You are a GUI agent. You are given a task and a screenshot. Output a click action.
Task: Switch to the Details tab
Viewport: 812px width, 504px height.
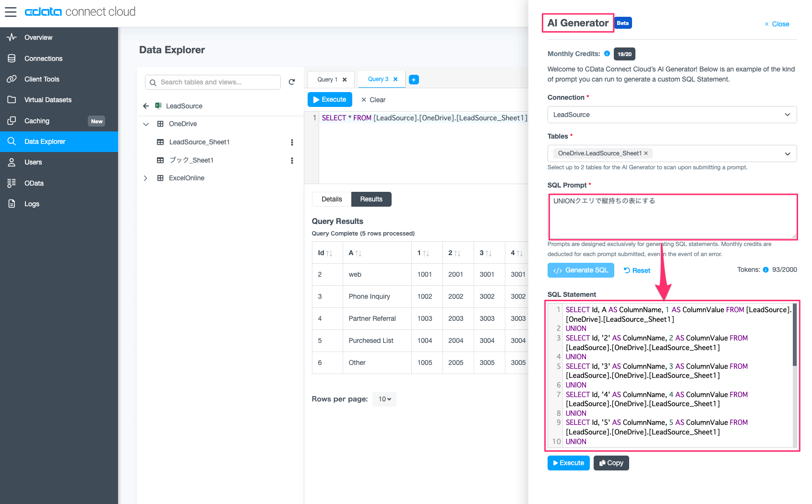click(332, 199)
